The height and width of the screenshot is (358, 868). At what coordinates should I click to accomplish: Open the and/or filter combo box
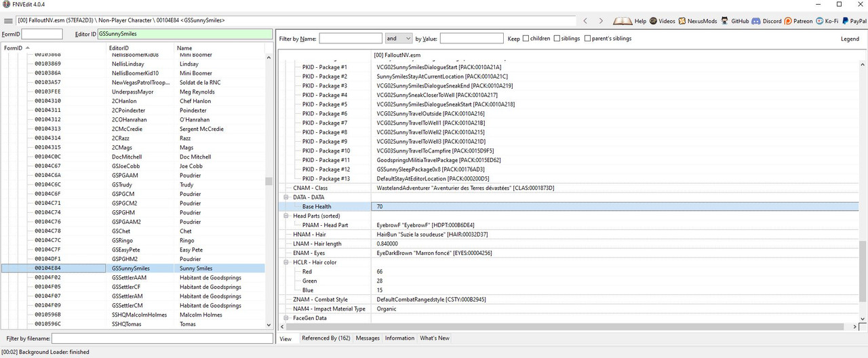(x=399, y=39)
